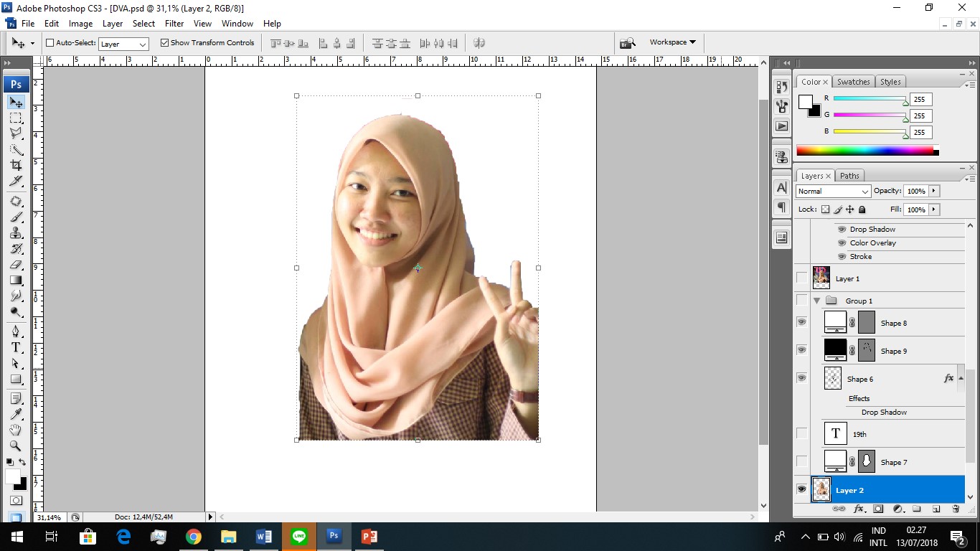Image resolution: width=980 pixels, height=551 pixels.
Task: Select the History Brush tool
Action: [16, 248]
